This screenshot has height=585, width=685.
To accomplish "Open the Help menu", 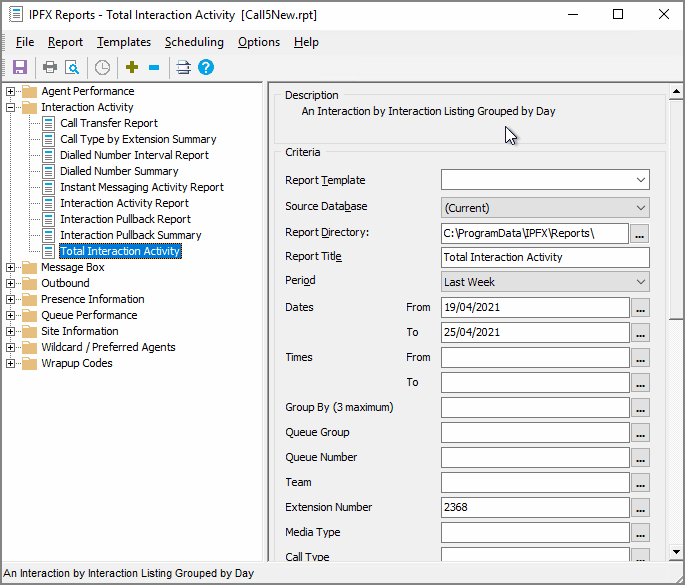I will point(306,42).
